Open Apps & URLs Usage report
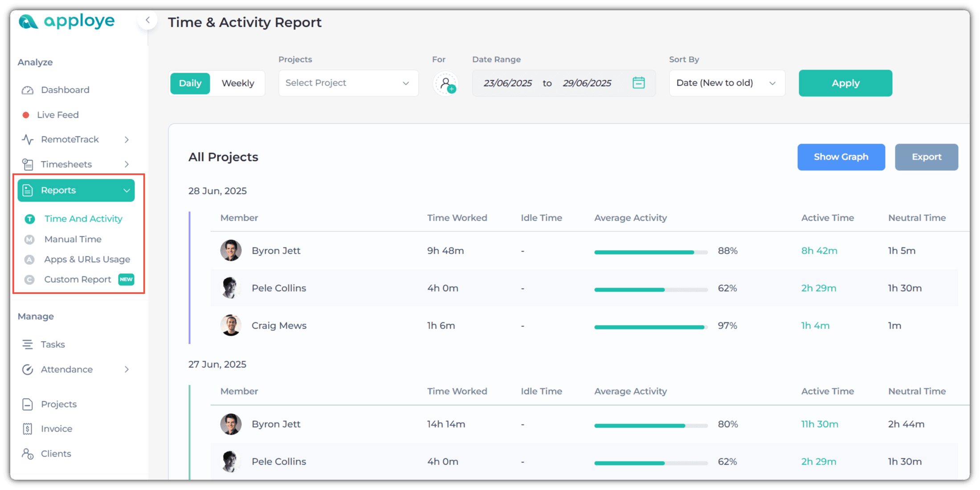980x490 pixels. pos(87,259)
